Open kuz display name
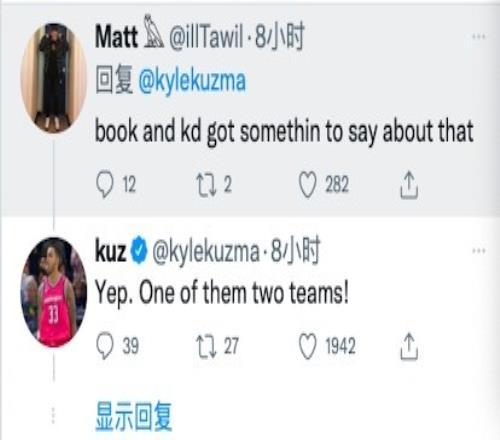Screen dimensions: 500x440 [111, 251]
